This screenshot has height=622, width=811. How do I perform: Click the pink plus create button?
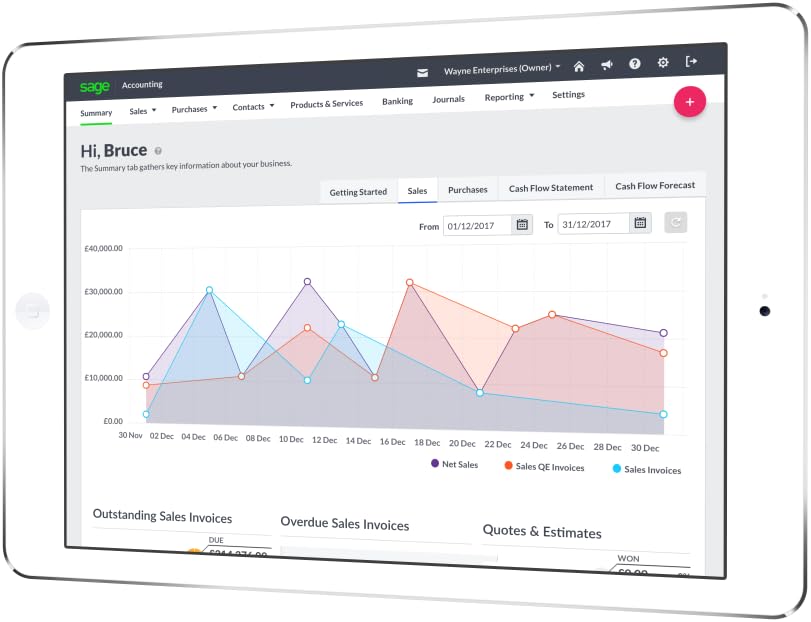pos(689,102)
